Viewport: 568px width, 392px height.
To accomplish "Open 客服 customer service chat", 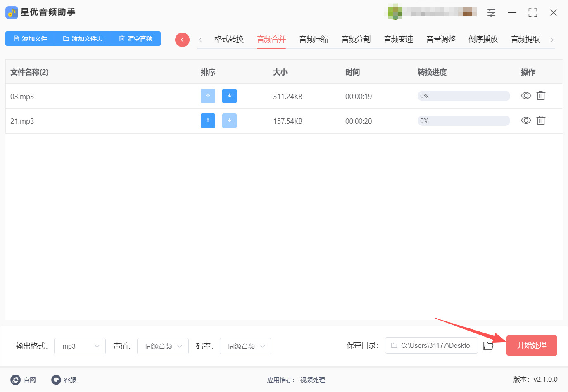I will (x=64, y=380).
